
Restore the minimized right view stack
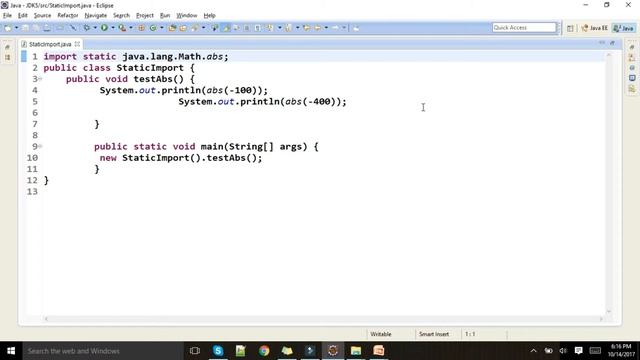[x=632, y=47]
